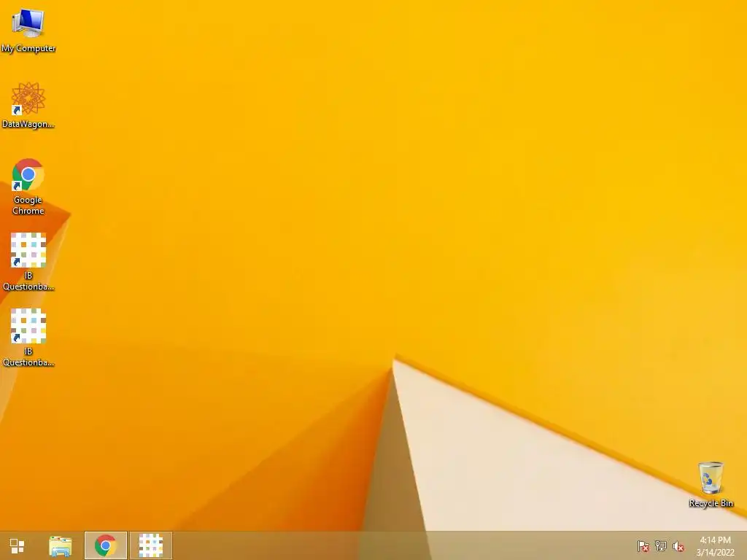Viewport: 747px width, 560px height.
Task: Select the lower IB Questionbank desktop shortcut
Action: point(28,338)
